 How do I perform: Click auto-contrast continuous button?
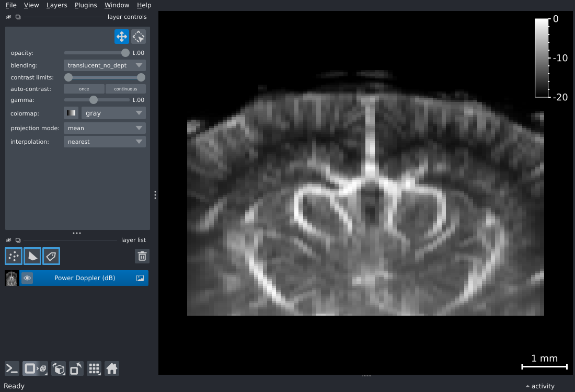[x=125, y=89]
